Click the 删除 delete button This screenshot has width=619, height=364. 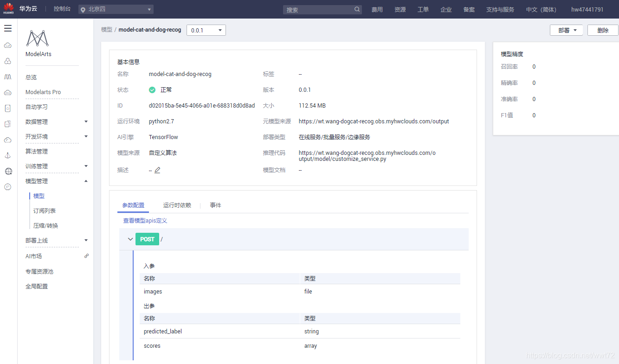click(x=603, y=30)
